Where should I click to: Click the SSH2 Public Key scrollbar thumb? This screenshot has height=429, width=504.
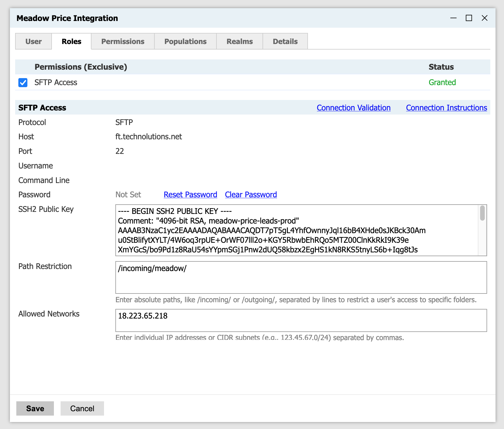(482, 213)
